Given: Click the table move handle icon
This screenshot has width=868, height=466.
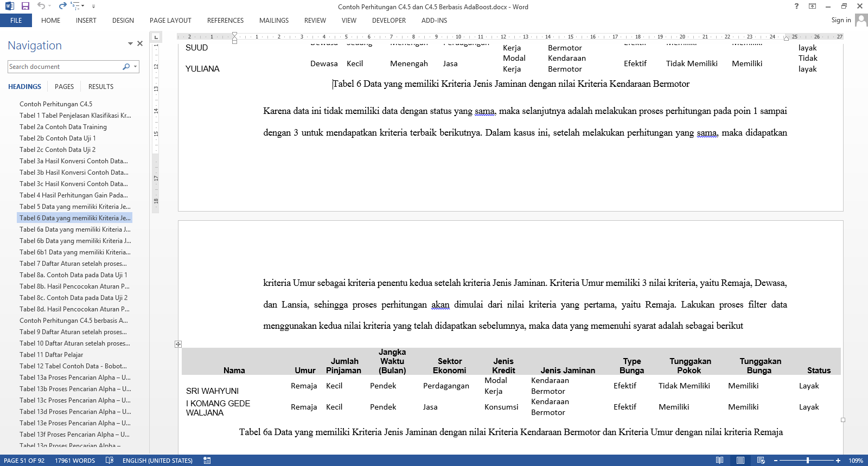Looking at the screenshot, I should coord(178,344).
